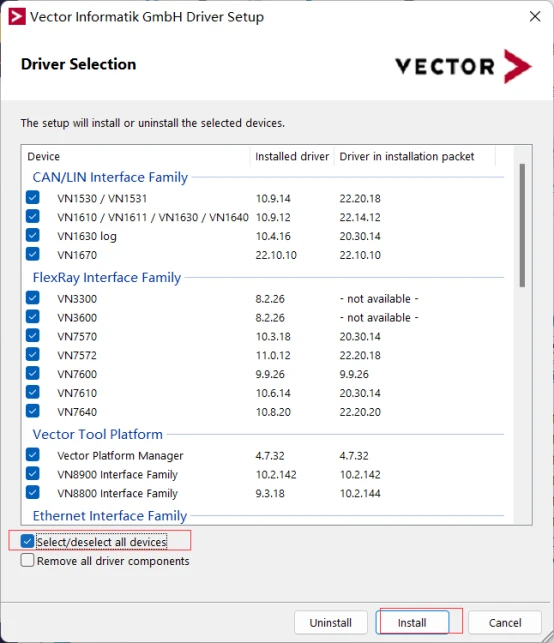This screenshot has width=554, height=643.
Task: Uncheck the VN7640 checkbox
Action: coord(33,411)
